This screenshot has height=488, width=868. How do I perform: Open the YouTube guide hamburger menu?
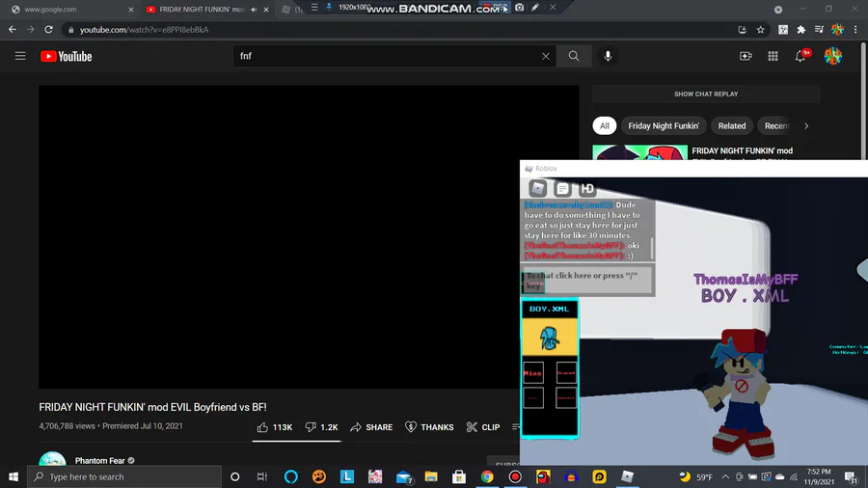[x=20, y=56]
